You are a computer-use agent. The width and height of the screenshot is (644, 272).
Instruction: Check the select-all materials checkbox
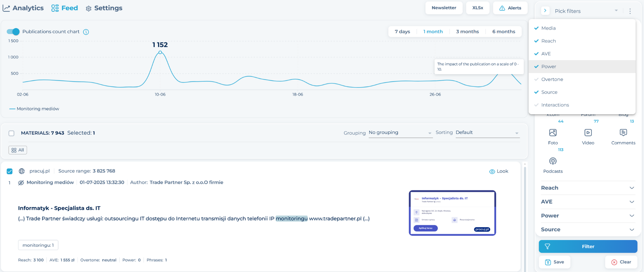coord(11,133)
